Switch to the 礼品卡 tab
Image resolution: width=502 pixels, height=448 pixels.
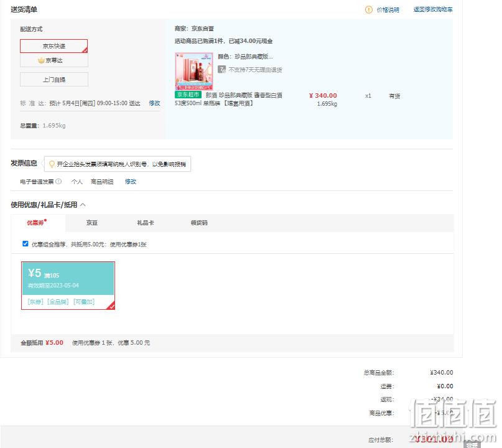pos(146,223)
